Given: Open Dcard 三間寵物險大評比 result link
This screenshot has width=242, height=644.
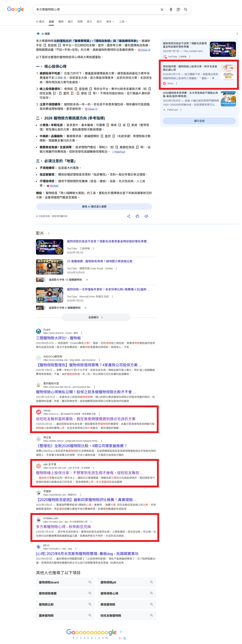Looking at the screenshot, I should [x=58, y=338].
